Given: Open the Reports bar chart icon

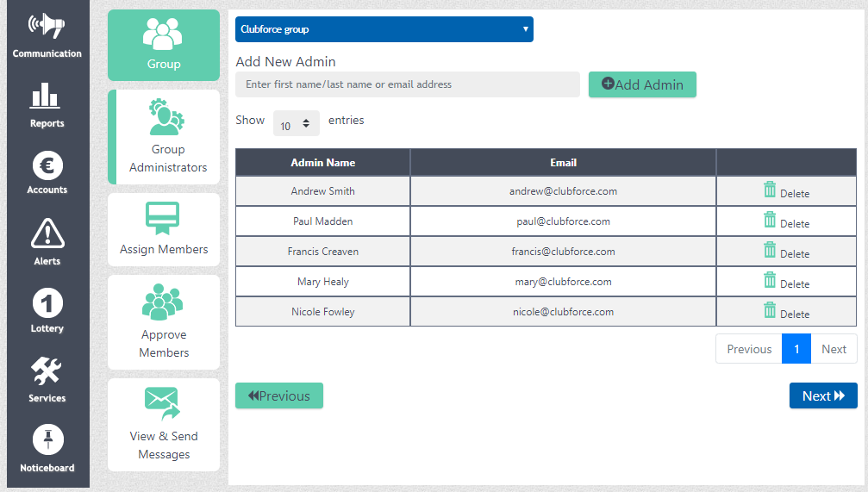Looking at the screenshot, I should click(x=47, y=97).
